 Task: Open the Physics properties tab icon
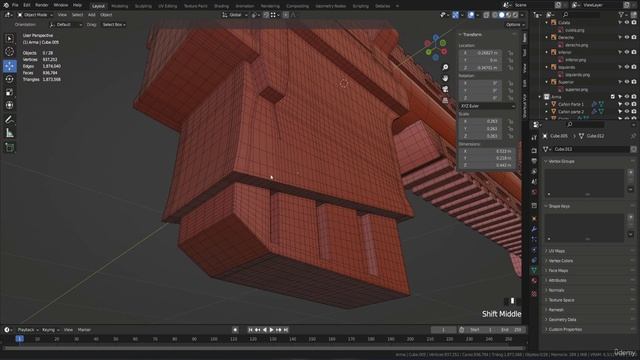[x=534, y=249]
